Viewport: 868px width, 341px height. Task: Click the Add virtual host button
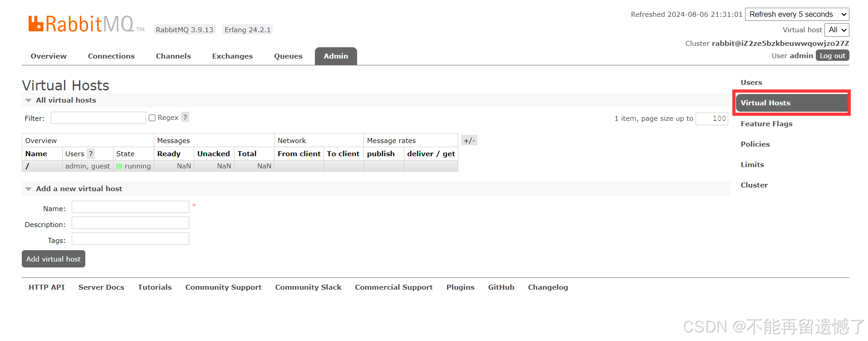54,259
